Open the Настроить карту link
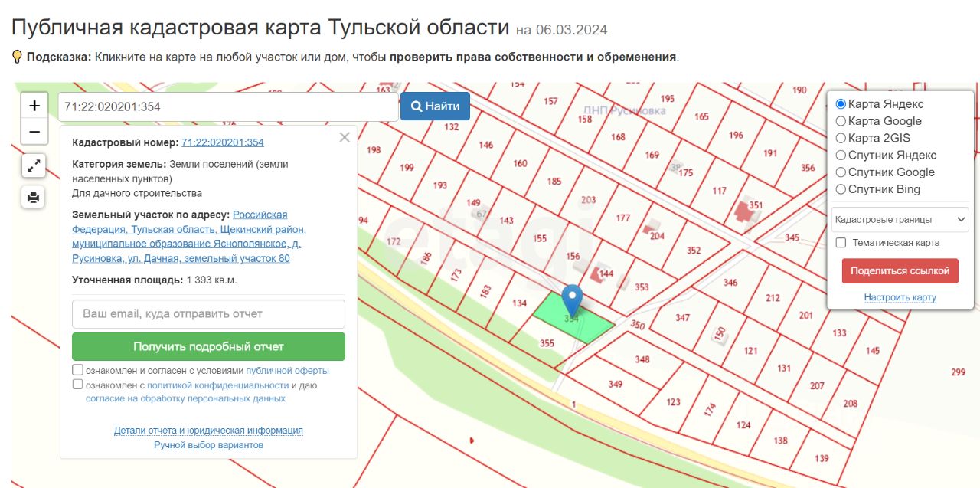Viewport: 980px width, 488px height. 900,297
